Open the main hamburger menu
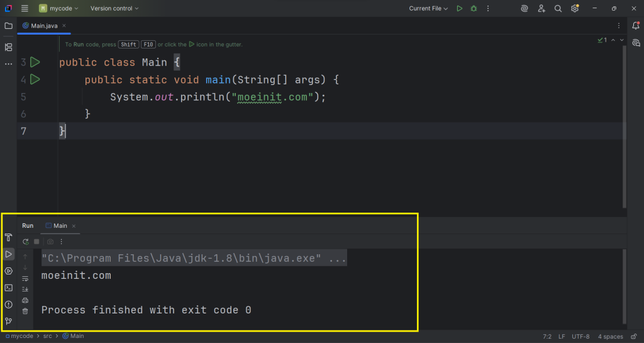The width and height of the screenshot is (644, 343). pos(25,8)
